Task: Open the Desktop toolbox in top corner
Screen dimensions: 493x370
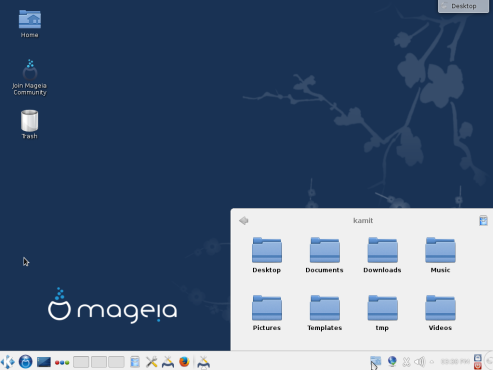Action: [x=463, y=6]
